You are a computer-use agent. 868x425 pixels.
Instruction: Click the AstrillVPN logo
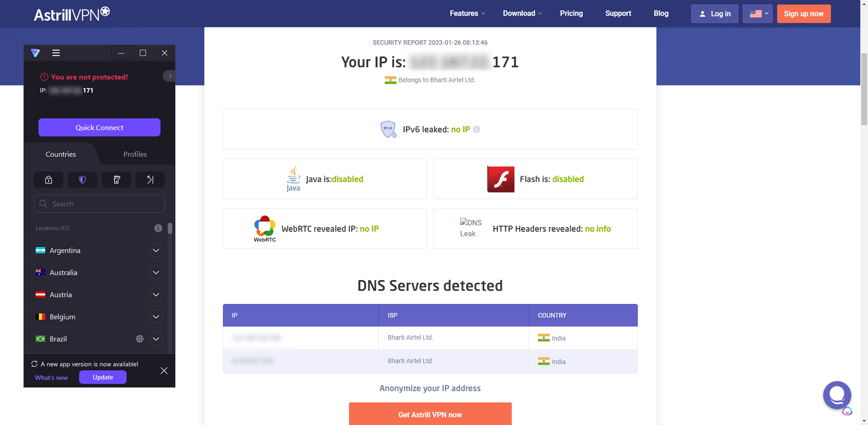pyautogui.click(x=72, y=14)
